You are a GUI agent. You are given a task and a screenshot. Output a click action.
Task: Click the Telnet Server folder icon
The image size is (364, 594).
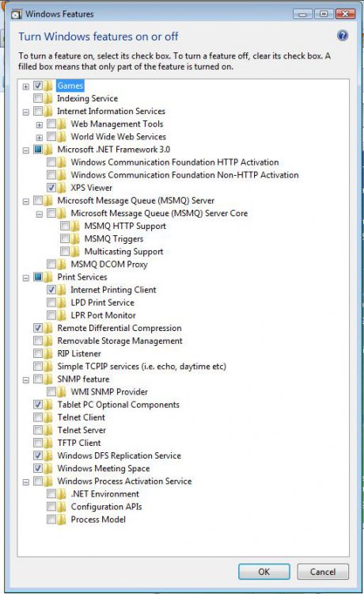[48, 430]
